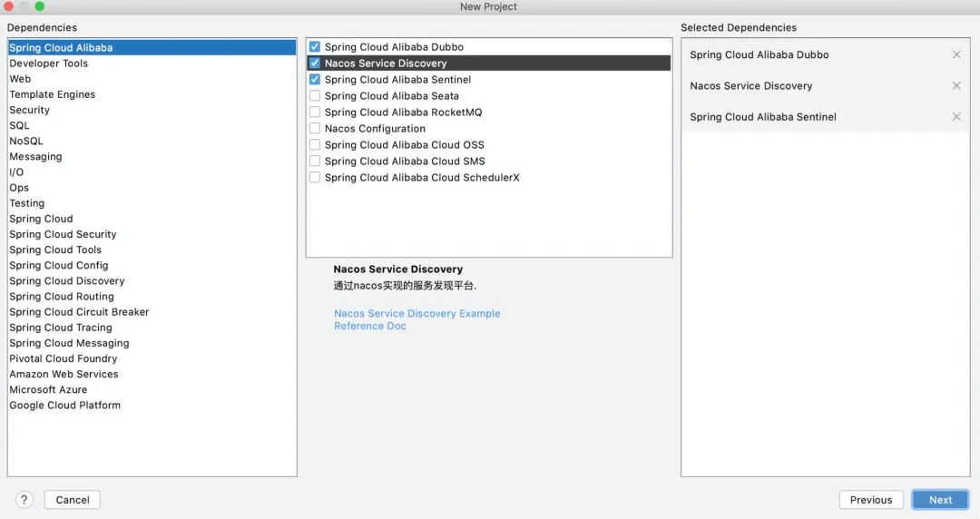Open Nacos Service Discovery Example link
Screen dimensions: 980x519
pyautogui.click(x=416, y=313)
